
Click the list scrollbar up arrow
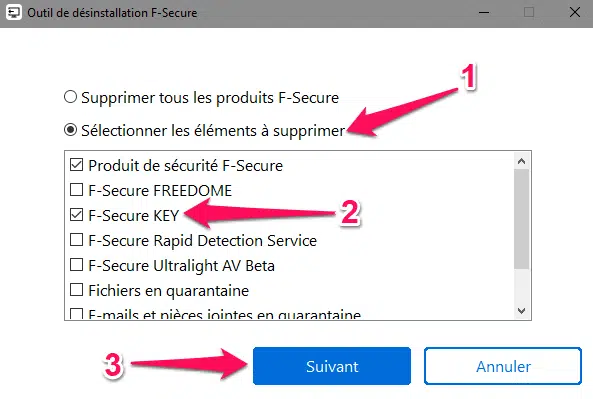click(x=522, y=161)
